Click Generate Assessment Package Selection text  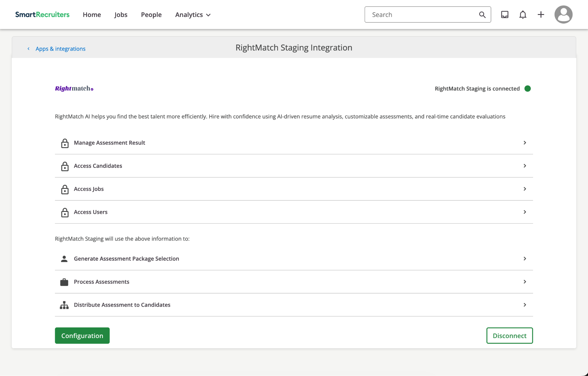[x=127, y=258]
